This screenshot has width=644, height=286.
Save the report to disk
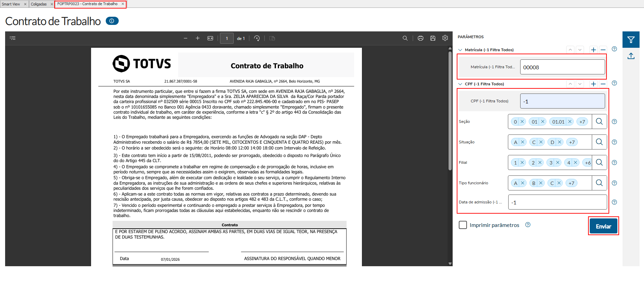(x=433, y=38)
